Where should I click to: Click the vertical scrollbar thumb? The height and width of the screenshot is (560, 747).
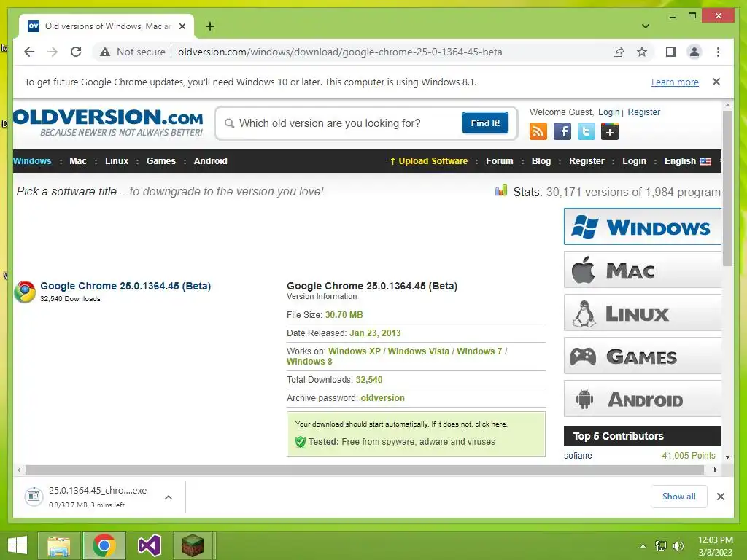point(727,188)
